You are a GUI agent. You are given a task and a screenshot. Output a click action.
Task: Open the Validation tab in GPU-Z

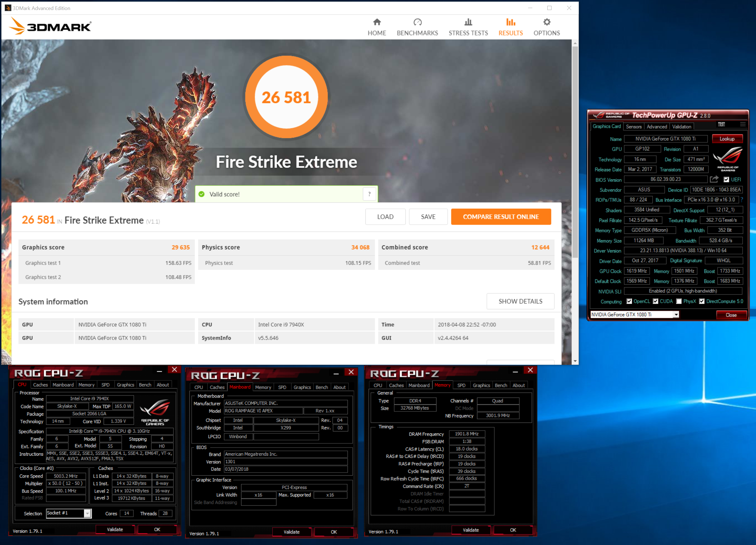coord(681,127)
